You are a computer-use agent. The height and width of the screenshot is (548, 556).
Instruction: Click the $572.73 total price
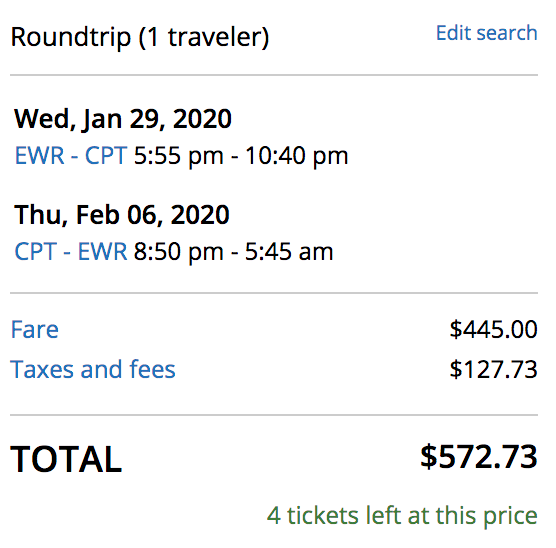click(479, 457)
